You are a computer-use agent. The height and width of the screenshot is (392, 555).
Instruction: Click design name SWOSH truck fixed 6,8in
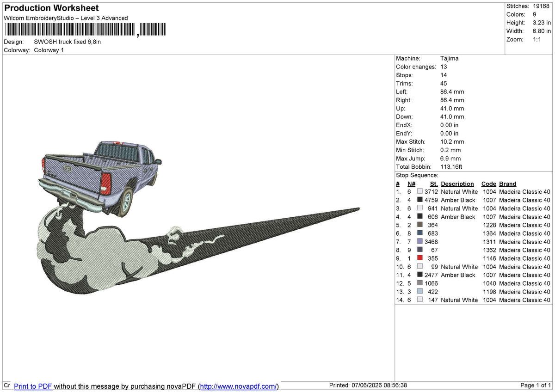tap(68, 42)
